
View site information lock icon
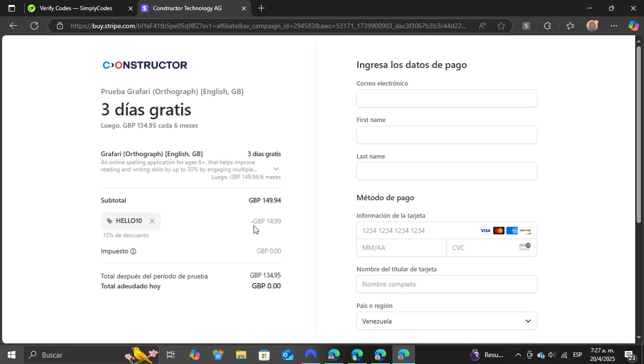(x=60, y=26)
